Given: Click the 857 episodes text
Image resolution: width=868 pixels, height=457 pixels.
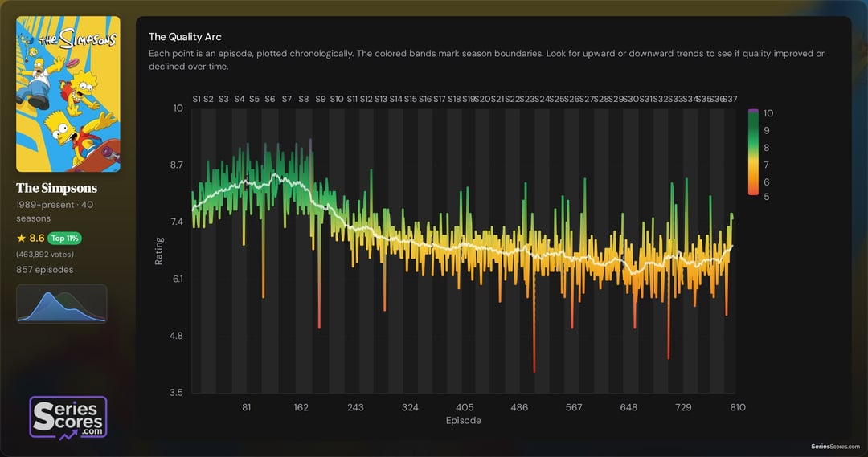Looking at the screenshot, I should (44, 270).
